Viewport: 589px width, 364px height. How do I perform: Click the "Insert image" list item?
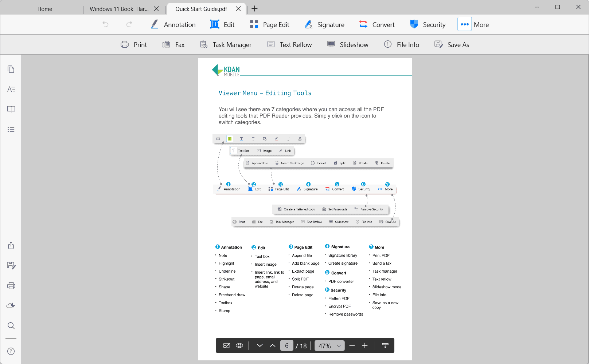tap(265, 264)
